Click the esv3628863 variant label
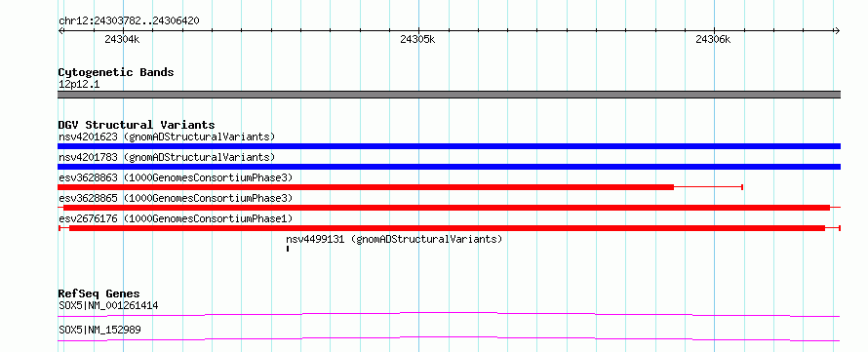Image resolution: width=868 pixels, height=352 pixels. click(175, 177)
